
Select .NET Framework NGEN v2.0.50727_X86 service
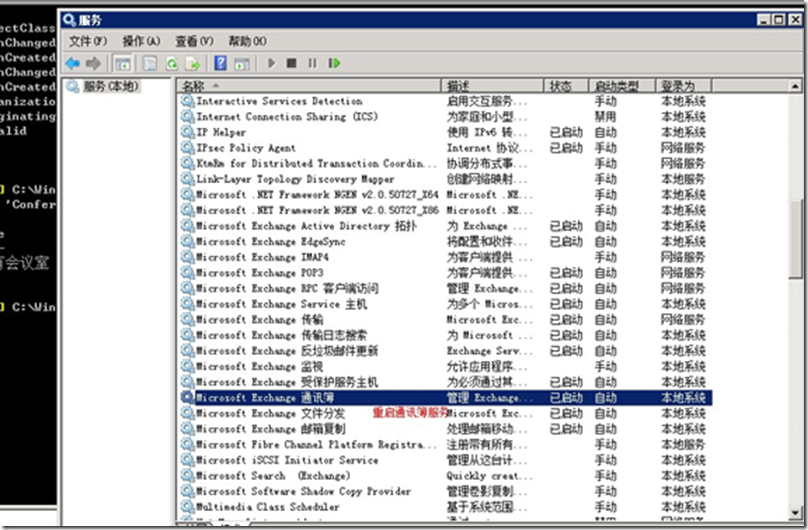tap(317, 210)
